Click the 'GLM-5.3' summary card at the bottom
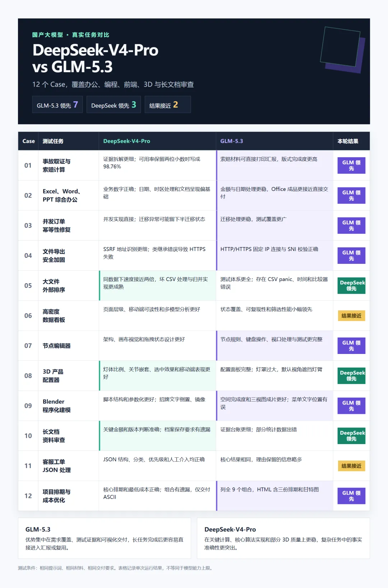This screenshot has height=588, width=388. pyautogui.click(x=105, y=538)
